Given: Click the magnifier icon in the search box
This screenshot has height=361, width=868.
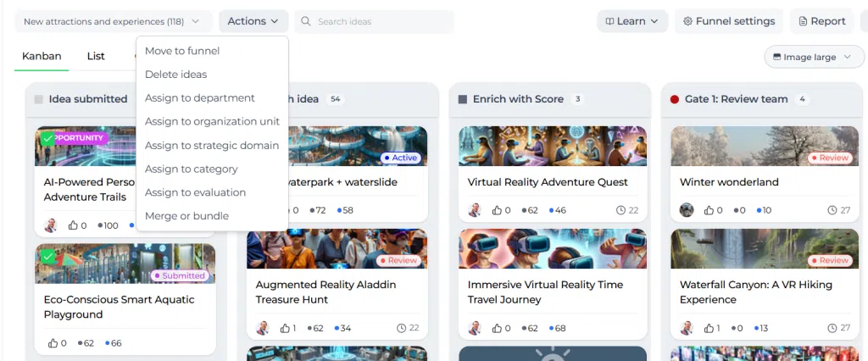Looking at the screenshot, I should pyautogui.click(x=305, y=21).
